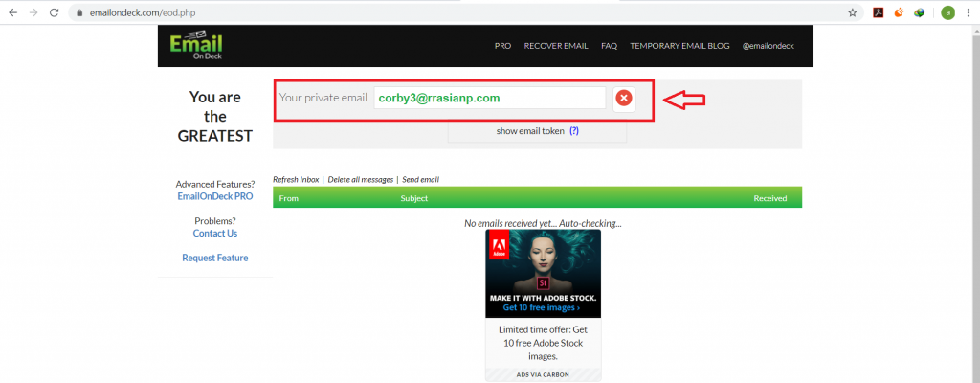The width and height of the screenshot is (980, 383).
Task: Click Send email link
Action: (421, 180)
